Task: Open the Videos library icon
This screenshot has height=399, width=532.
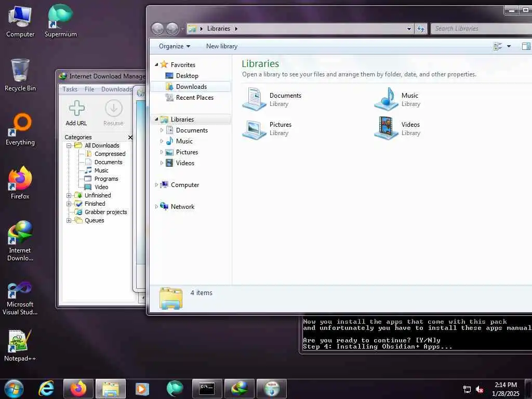Action: [386, 128]
